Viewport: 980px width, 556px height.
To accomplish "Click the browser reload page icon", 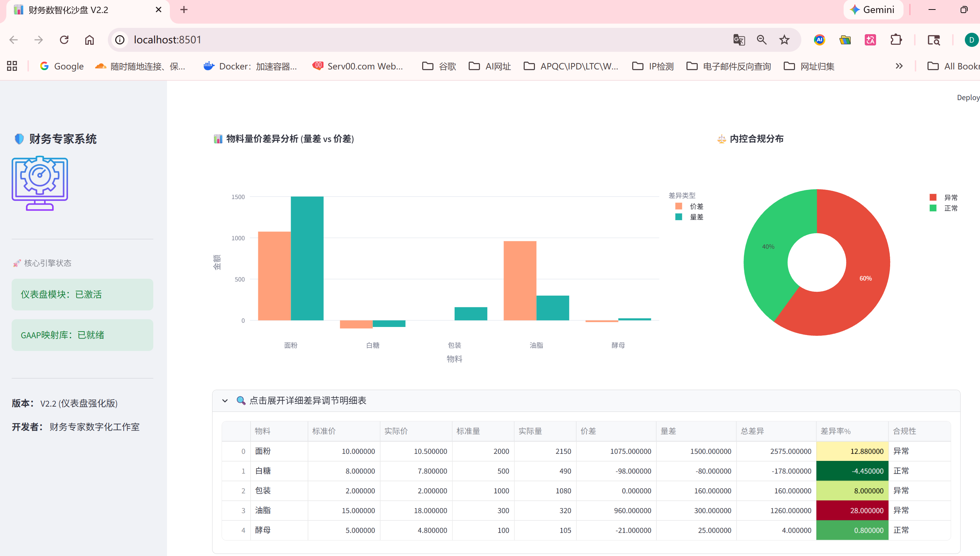I will [64, 40].
